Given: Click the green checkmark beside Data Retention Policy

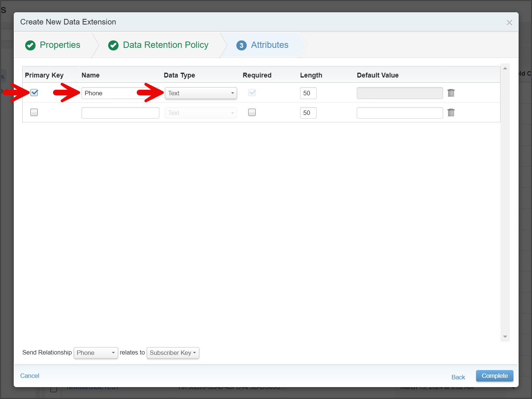Looking at the screenshot, I should pos(113,45).
